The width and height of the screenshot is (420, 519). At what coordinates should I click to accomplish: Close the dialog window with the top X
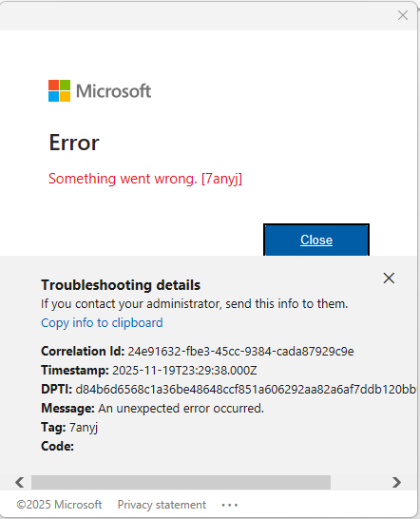click(403, 15)
